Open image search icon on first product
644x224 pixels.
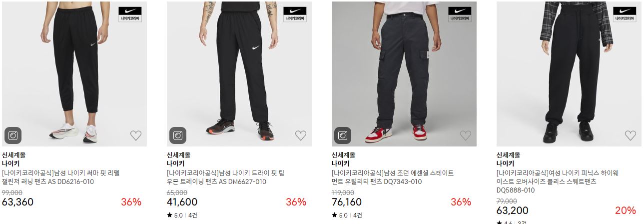pos(13,135)
